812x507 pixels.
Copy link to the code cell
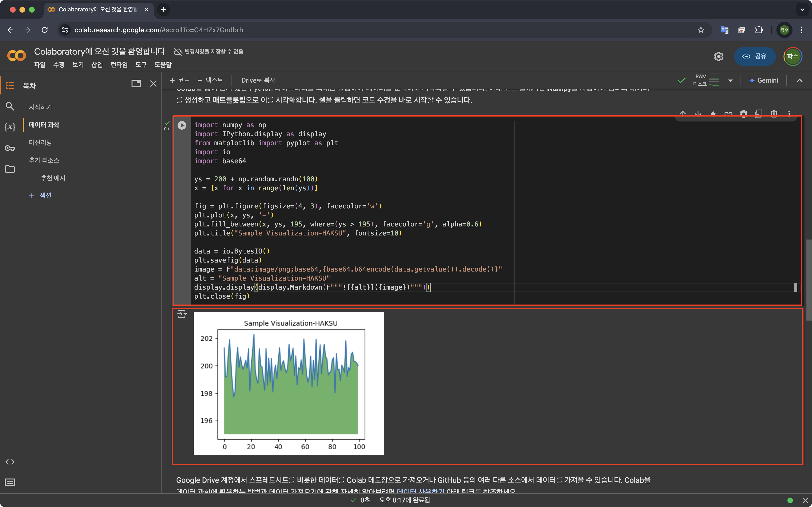[728, 114]
